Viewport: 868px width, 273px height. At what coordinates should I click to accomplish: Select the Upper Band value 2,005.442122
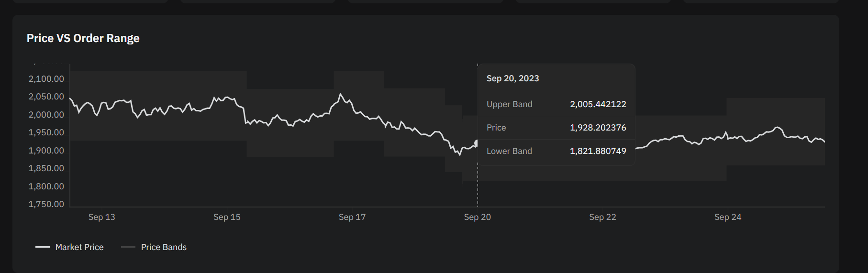click(598, 104)
